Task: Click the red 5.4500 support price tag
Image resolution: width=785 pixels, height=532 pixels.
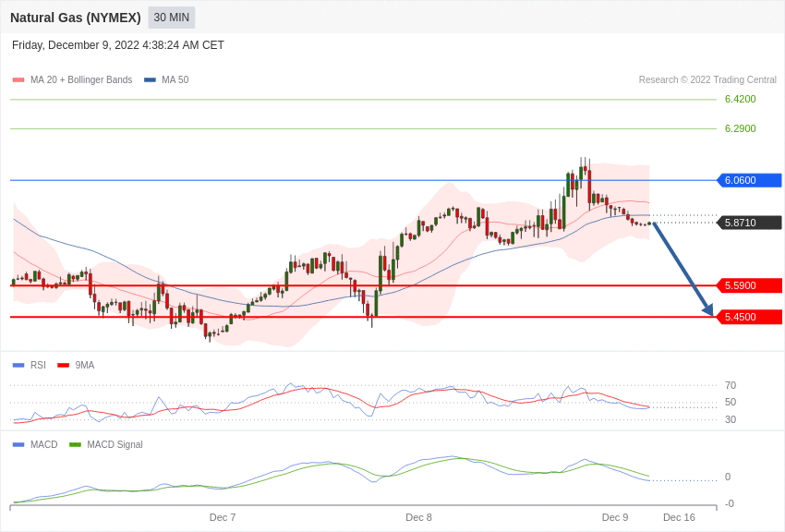Action: pyautogui.click(x=749, y=317)
